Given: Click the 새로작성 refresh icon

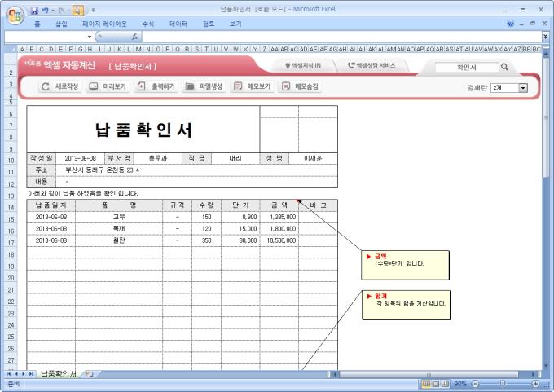Looking at the screenshot, I should (46, 86).
